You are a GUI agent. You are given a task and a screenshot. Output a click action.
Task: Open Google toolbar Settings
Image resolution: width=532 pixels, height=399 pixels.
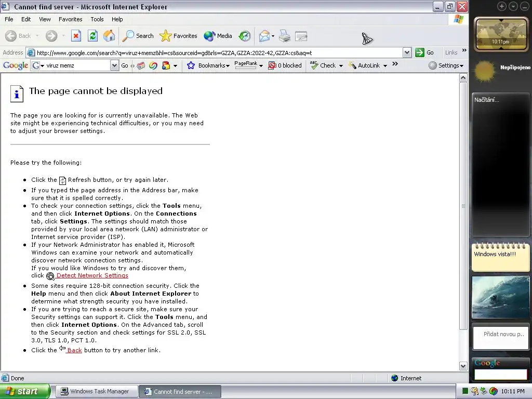(x=446, y=65)
